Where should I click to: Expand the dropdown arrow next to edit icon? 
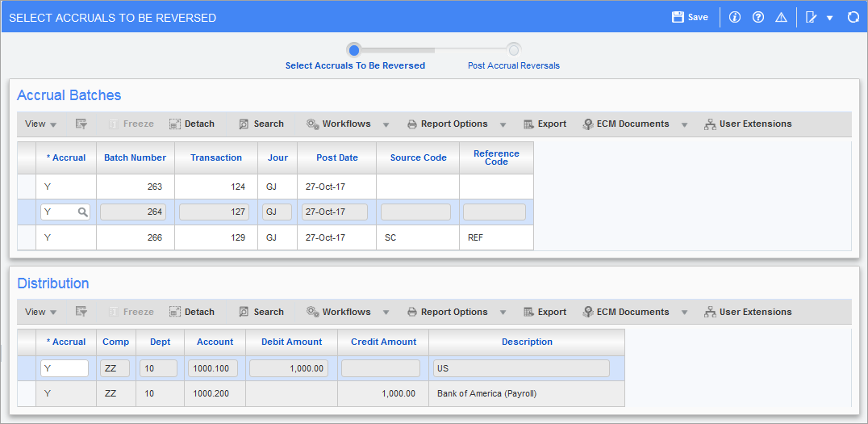point(830,18)
